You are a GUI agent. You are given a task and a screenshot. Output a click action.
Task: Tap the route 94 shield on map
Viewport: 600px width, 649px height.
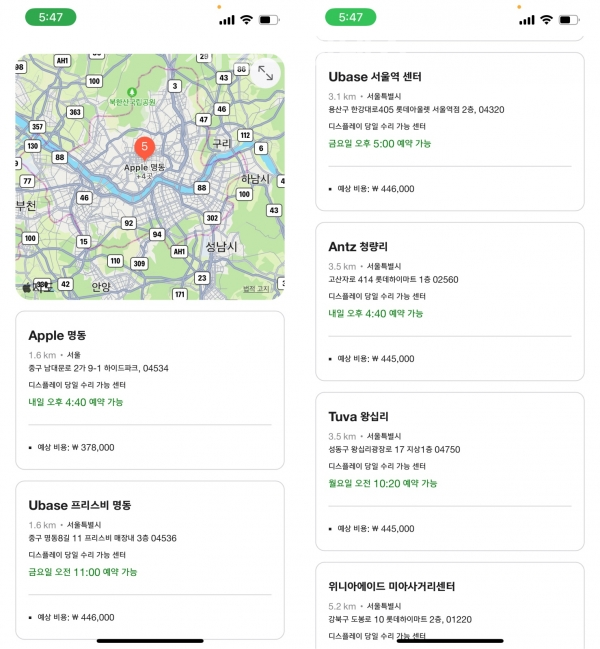coord(157,235)
